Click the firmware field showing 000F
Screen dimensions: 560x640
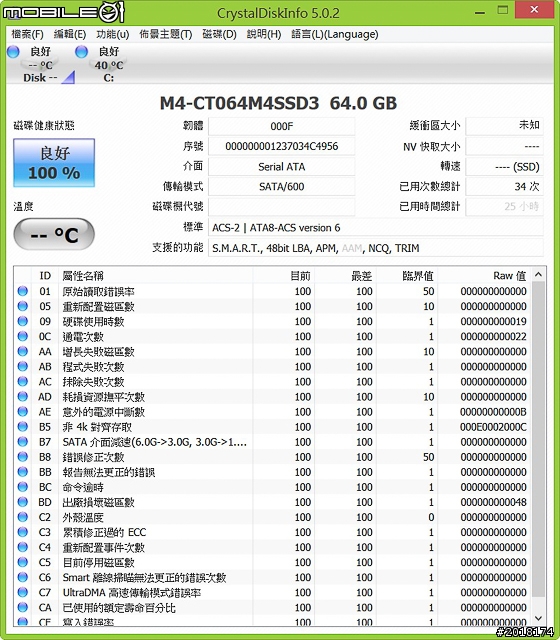(x=282, y=126)
